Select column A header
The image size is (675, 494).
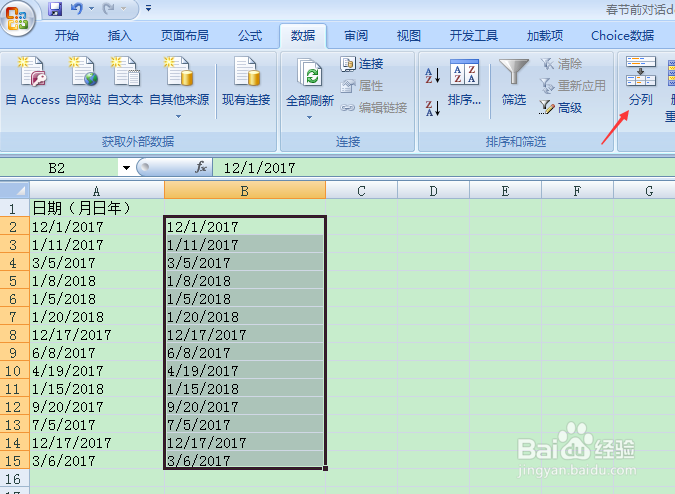(97, 191)
